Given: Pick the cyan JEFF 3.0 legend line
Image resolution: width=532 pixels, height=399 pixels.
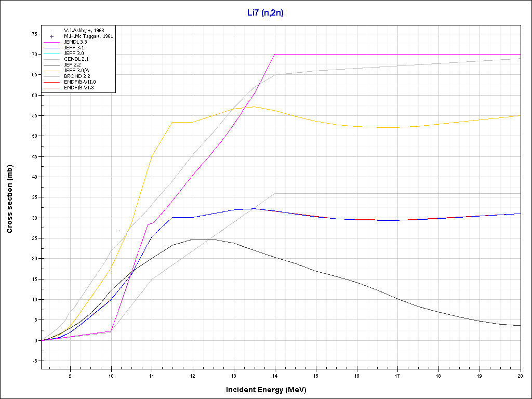Looking at the screenshot, I should pyautogui.click(x=51, y=54).
